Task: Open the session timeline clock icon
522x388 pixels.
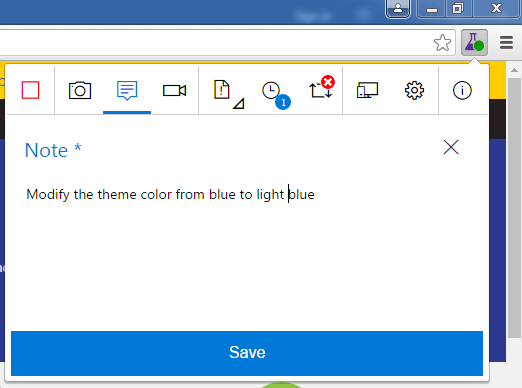Action: (x=271, y=90)
